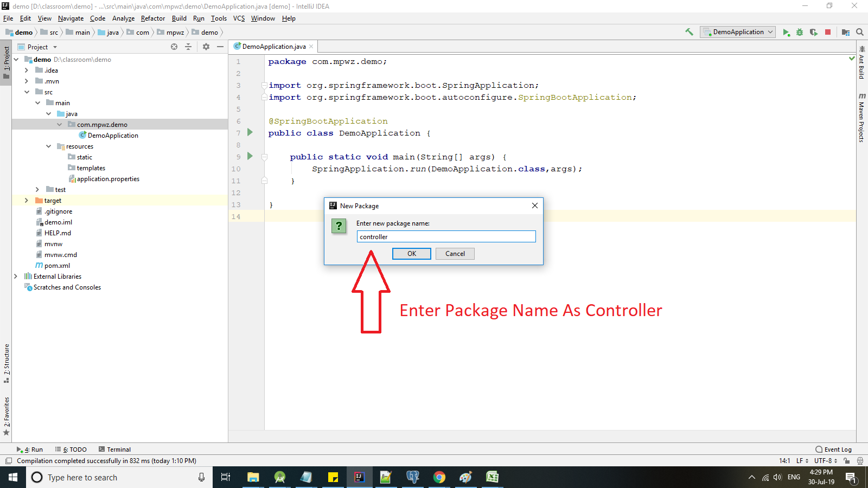Open the 7: Structure side tab
This screenshot has height=488, width=868.
(7, 363)
